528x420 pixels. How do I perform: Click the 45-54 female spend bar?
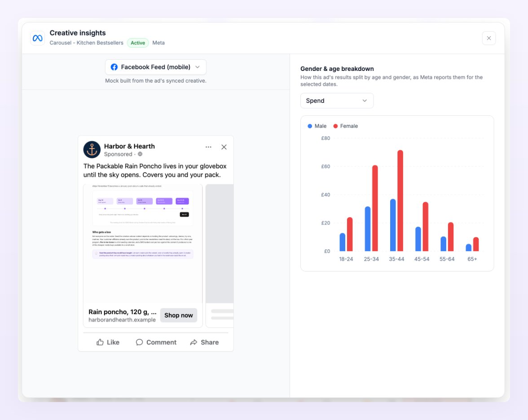point(426,227)
